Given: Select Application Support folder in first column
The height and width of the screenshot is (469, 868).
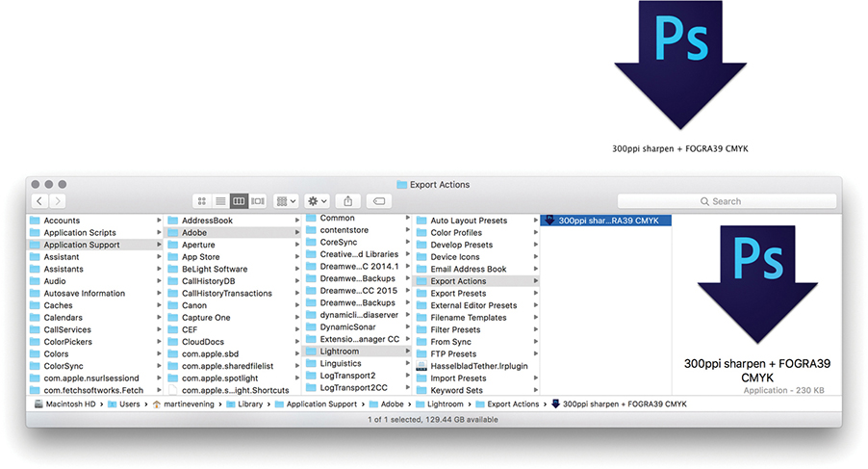Looking at the screenshot, I should click(x=94, y=245).
